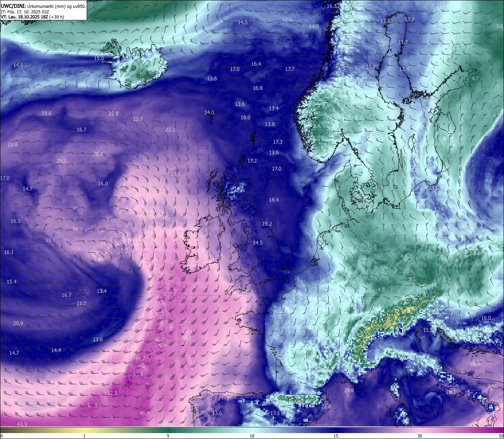Image resolution: width=504 pixels, height=439 pixels.
Task: Click the 26.6 value at lower right
Action: [x=475, y=363]
